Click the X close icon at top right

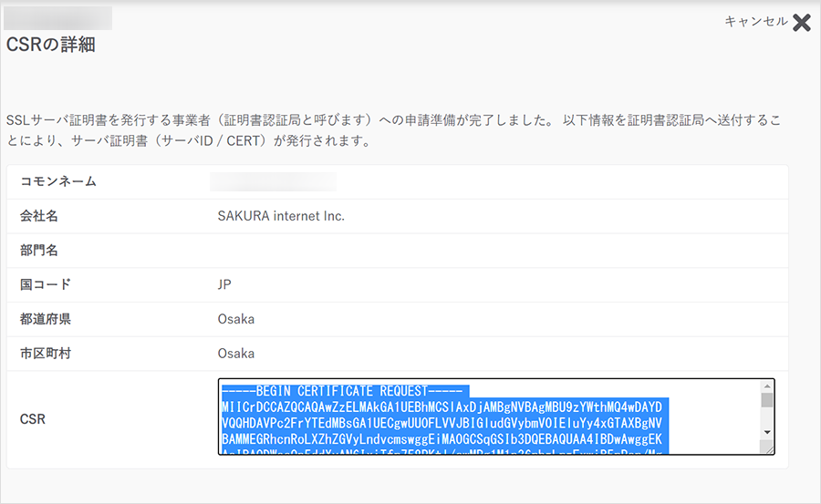(801, 23)
